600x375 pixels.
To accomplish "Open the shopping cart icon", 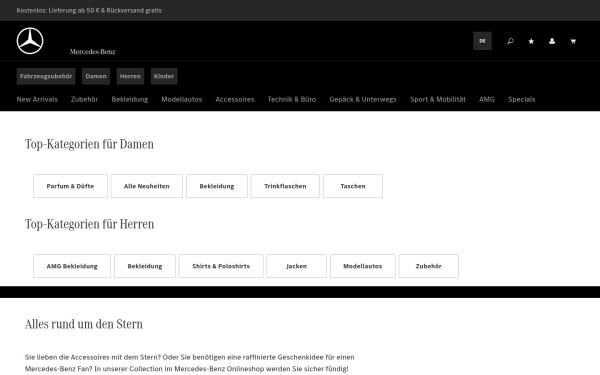I will point(573,41).
